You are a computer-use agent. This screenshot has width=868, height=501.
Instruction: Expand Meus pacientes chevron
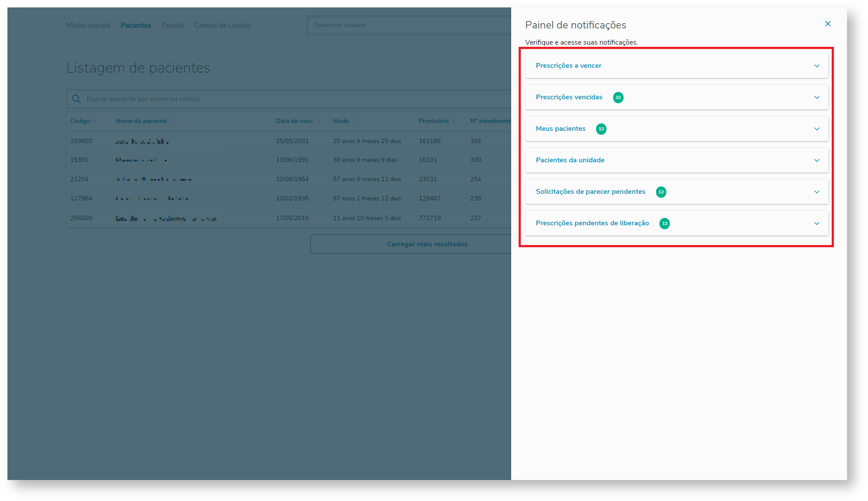point(816,129)
